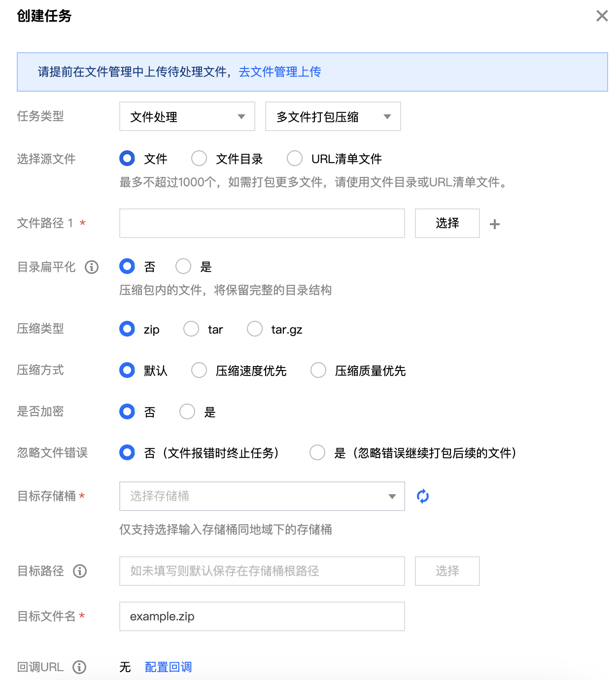Select 文件目录 as source file type
This screenshot has height=680, width=616.
coord(199,159)
